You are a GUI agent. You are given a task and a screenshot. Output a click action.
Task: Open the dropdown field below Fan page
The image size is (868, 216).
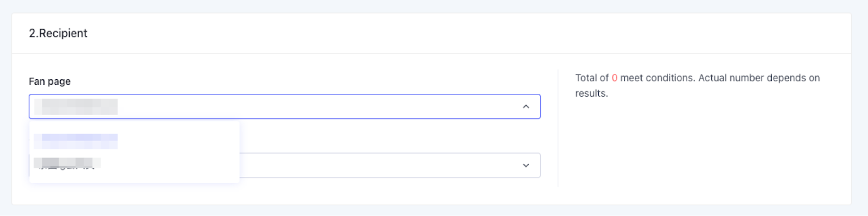(x=390, y=166)
